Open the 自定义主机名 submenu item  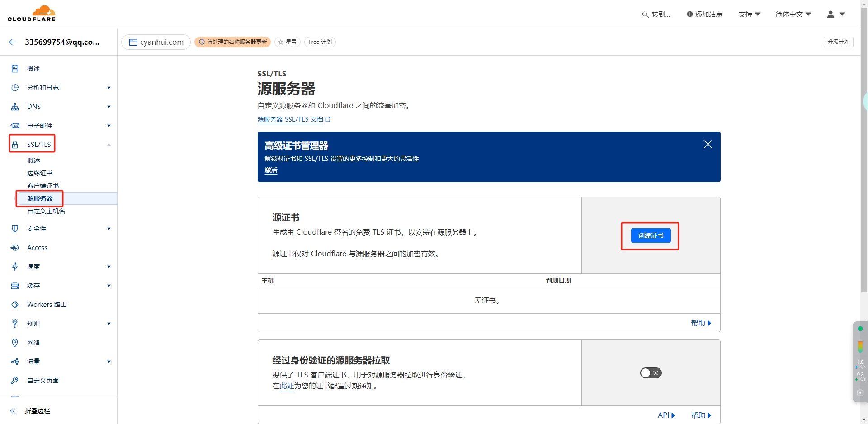point(47,211)
